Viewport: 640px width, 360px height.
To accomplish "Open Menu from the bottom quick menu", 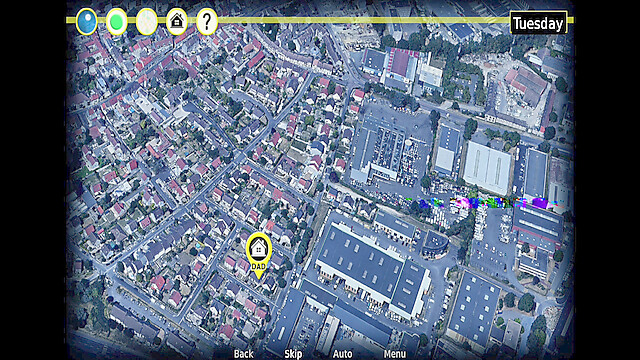I will pyautogui.click(x=395, y=354).
